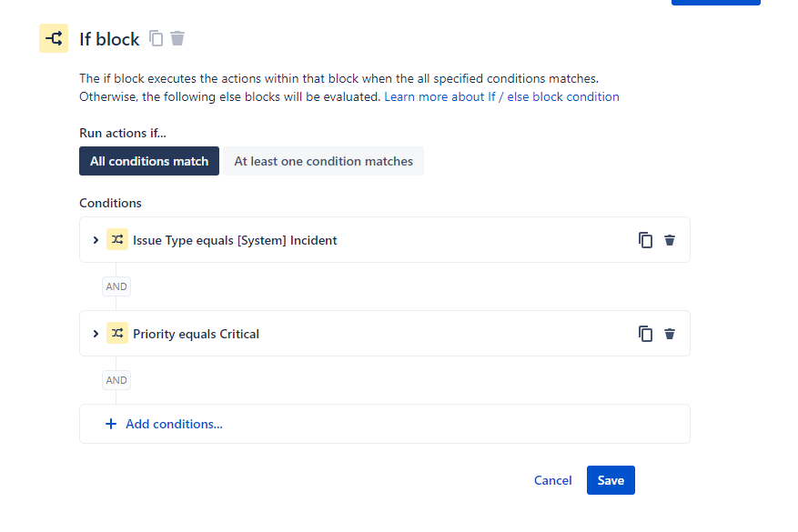Delete the Issue Type condition
The image size is (798, 532).
pos(670,240)
